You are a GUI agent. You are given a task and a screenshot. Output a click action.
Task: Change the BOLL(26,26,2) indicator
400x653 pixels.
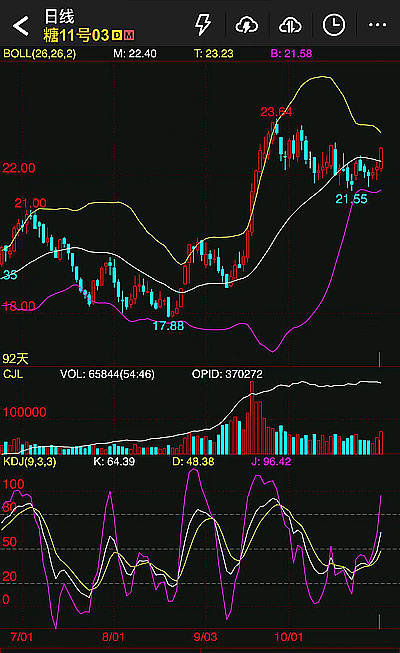tap(40, 54)
